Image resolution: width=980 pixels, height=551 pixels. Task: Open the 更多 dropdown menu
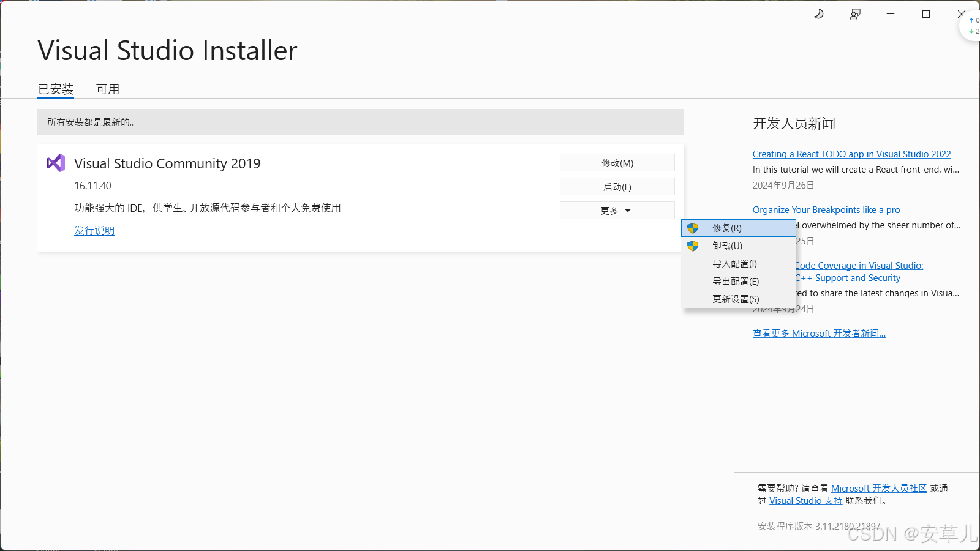pyautogui.click(x=616, y=210)
